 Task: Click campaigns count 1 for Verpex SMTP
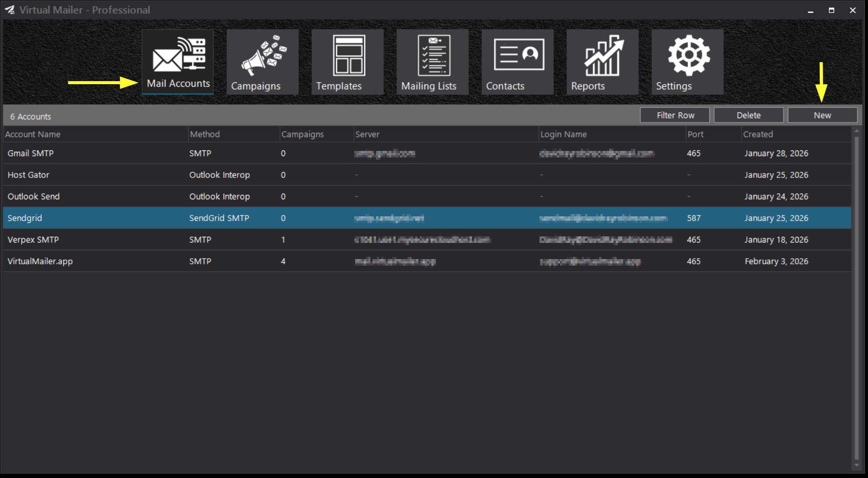click(x=283, y=239)
